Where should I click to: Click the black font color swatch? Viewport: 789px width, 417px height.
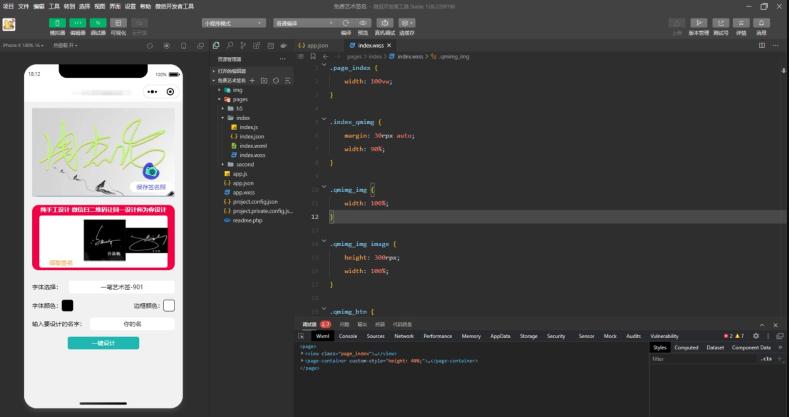tap(67, 305)
